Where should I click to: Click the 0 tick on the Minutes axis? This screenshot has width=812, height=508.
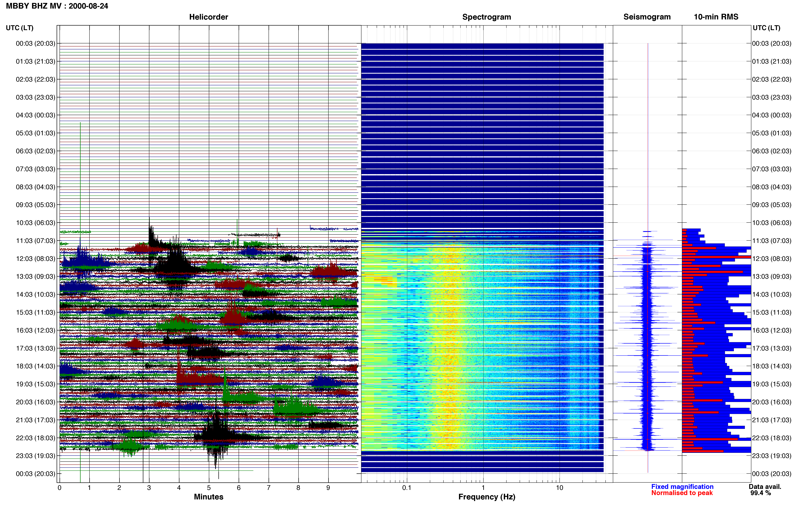point(59,487)
